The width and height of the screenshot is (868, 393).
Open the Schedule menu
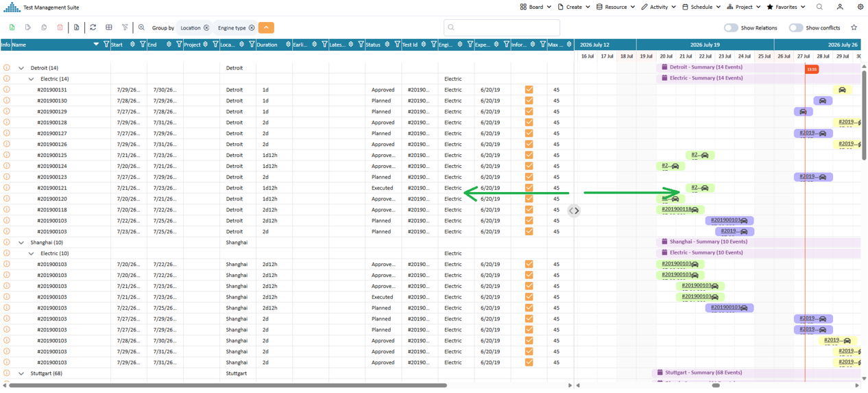[701, 7]
